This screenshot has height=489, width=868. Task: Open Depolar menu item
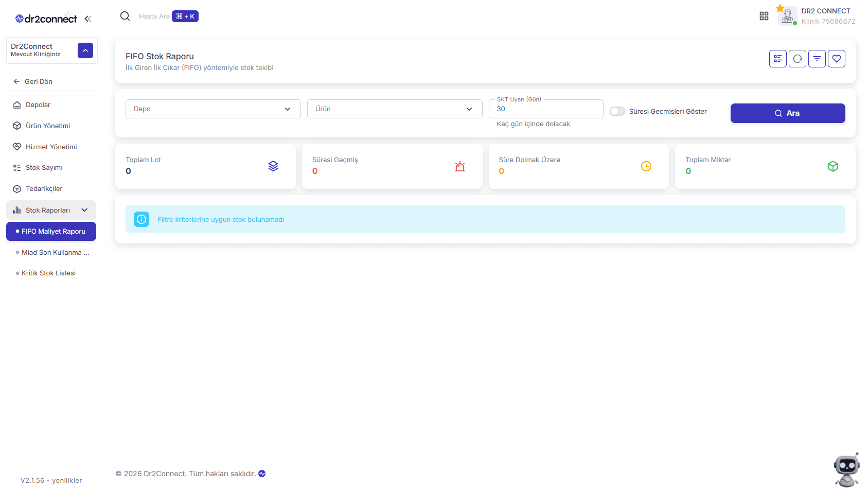[51, 104]
